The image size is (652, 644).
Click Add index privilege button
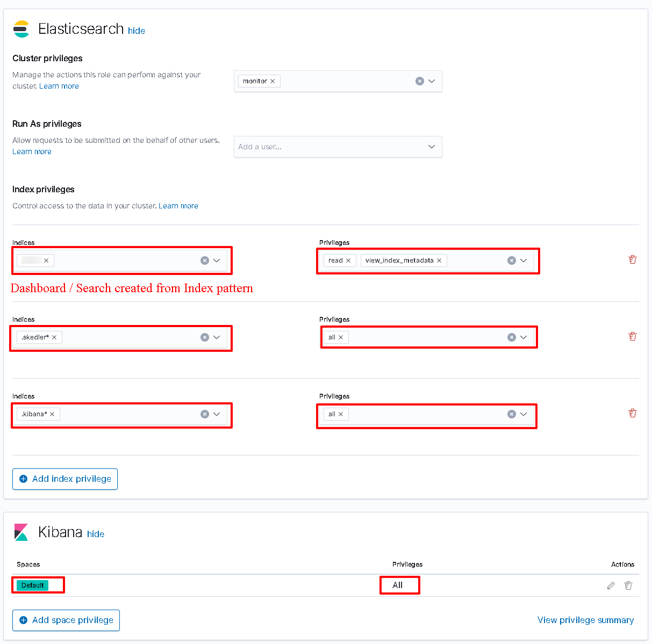point(65,479)
